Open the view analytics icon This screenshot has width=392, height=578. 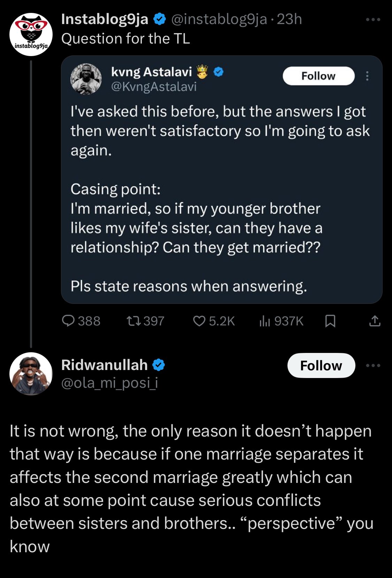[264, 321]
